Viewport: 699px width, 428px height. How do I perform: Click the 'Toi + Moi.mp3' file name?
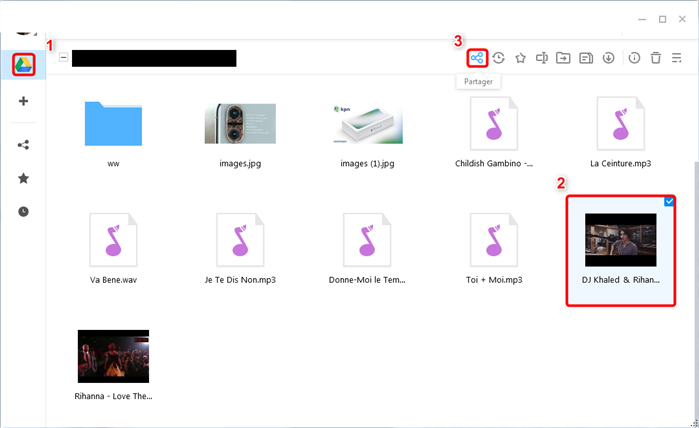tap(494, 280)
